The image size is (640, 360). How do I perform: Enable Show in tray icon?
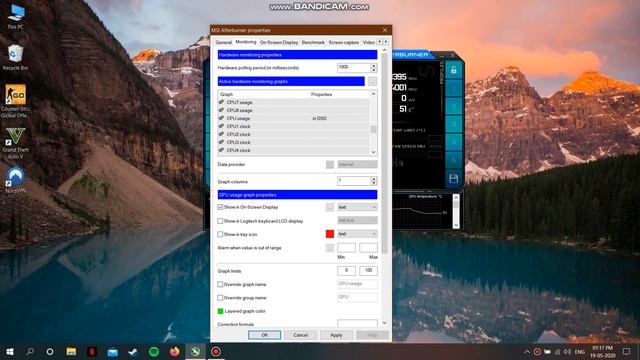pyautogui.click(x=220, y=234)
